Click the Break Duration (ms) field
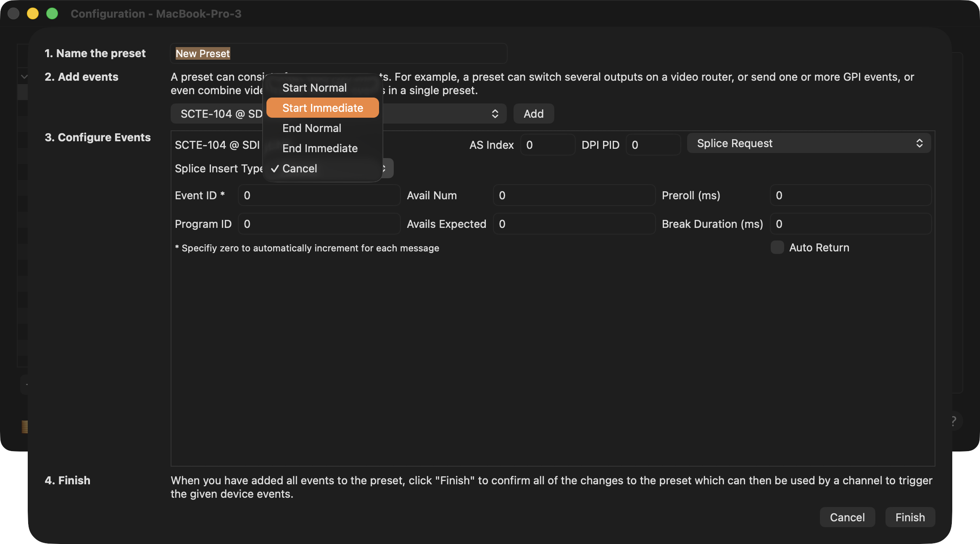 point(851,224)
